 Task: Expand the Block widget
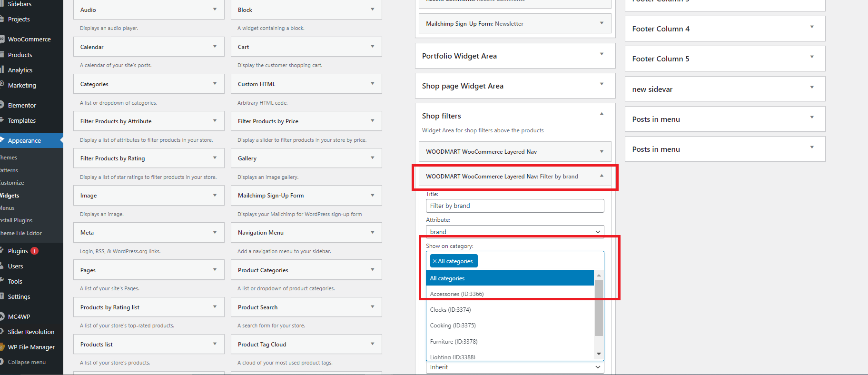coord(372,10)
